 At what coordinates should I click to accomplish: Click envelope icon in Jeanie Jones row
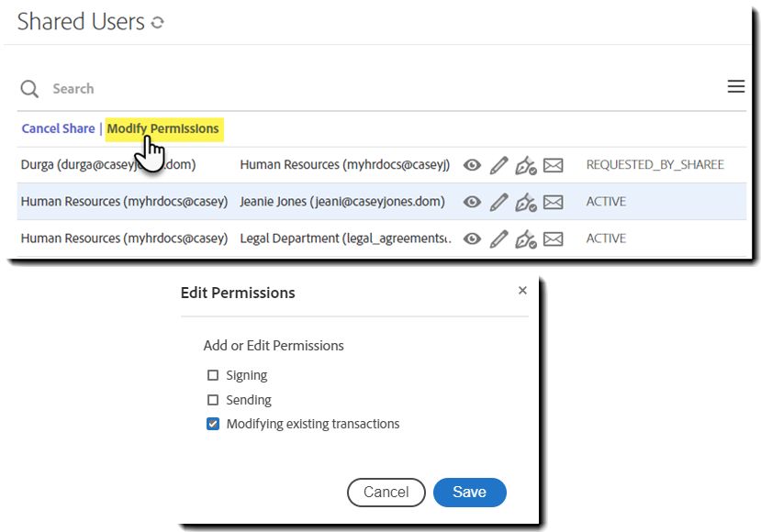[x=553, y=202]
